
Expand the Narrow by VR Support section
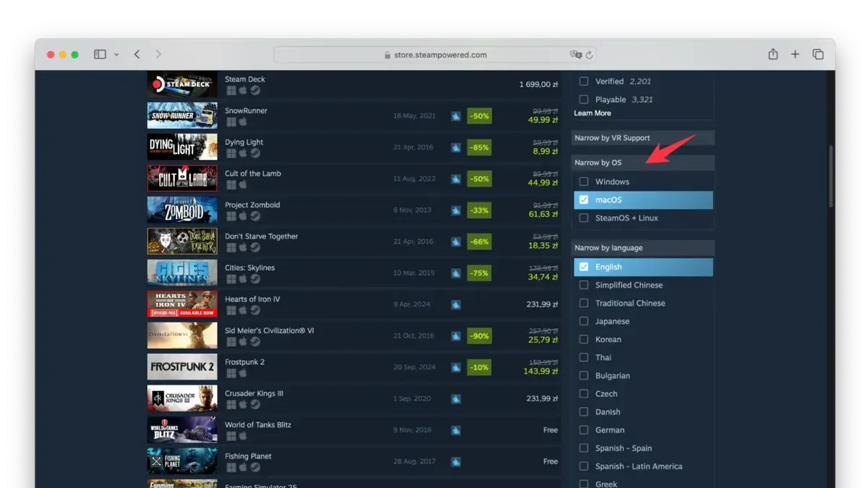click(643, 138)
